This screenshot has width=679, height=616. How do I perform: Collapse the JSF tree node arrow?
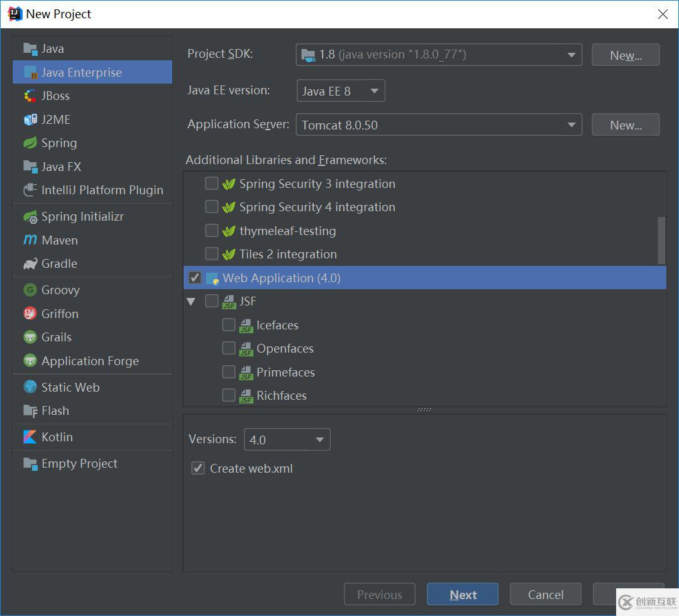coord(191,302)
